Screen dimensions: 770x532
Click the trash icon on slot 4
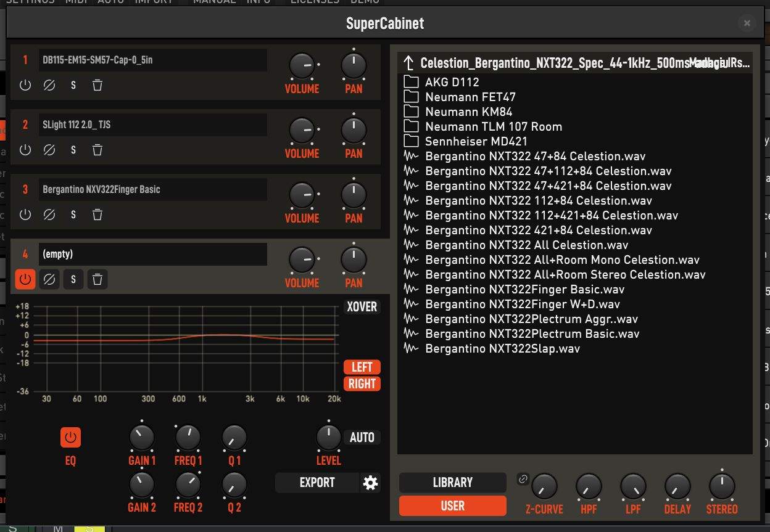pyautogui.click(x=97, y=279)
